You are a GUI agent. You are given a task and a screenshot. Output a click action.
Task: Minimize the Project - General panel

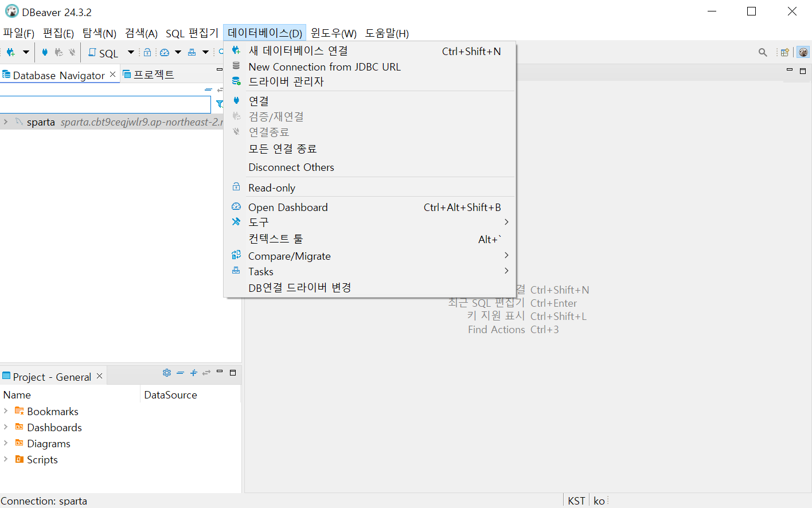(x=220, y=372)
